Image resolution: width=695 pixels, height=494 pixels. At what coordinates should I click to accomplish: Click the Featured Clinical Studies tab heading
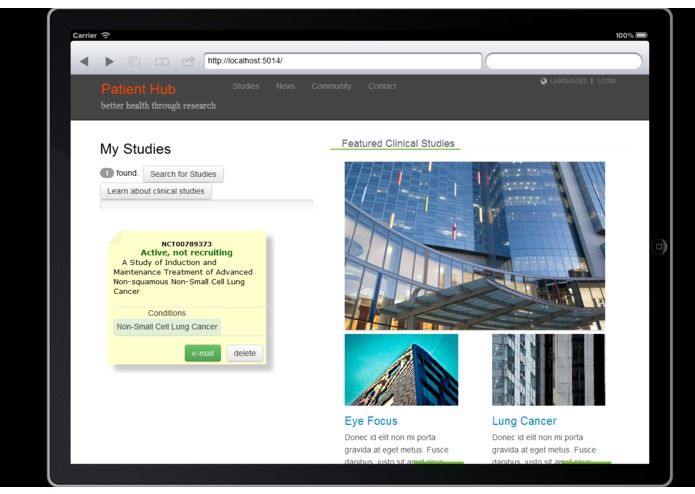[398, 144]
